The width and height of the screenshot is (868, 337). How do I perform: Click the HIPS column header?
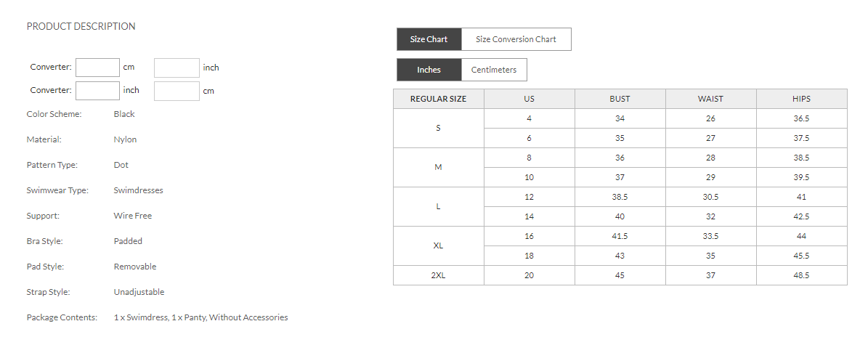coord(801,99)
